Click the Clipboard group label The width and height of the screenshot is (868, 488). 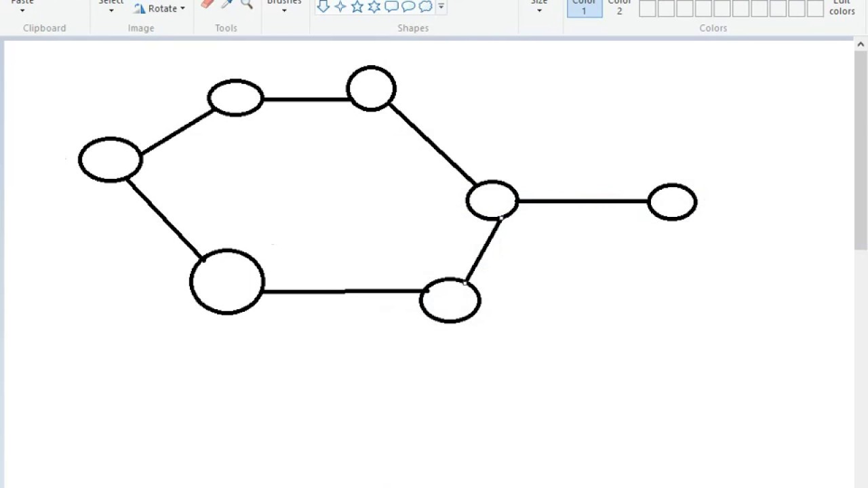(45, 28)
